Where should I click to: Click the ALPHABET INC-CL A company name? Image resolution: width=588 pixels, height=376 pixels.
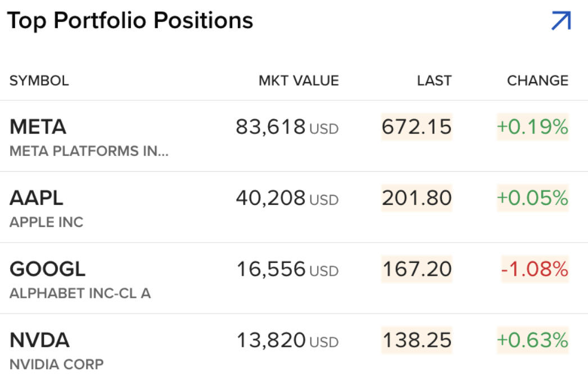click(x=80, y=293)
